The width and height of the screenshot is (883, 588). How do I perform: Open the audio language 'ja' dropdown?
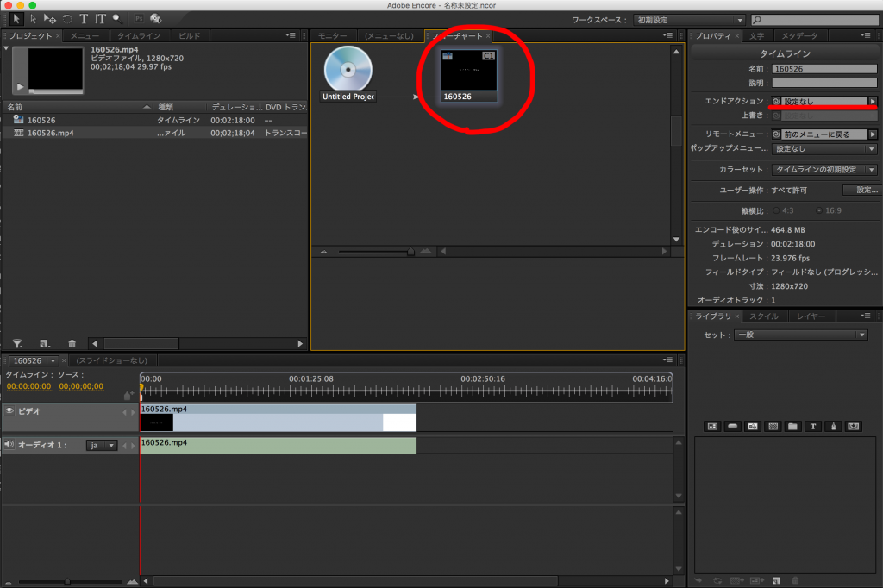click(102, 446)
